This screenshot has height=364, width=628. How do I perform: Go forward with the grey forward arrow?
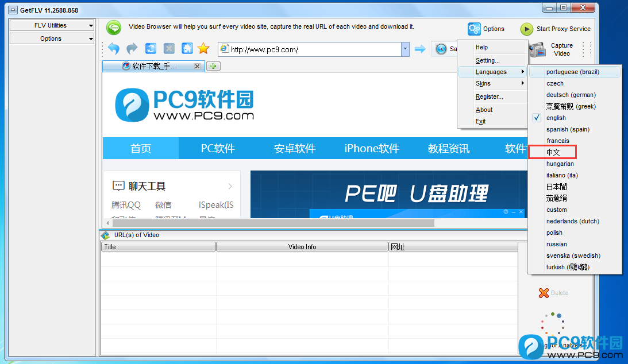132,49
